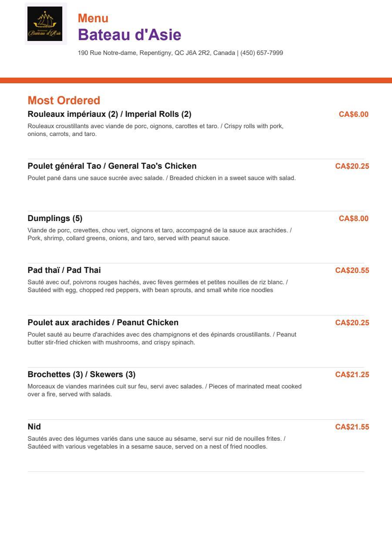
Task: Click the General Tao's Chicken CA$20.25 price
Action: click(x=352, y=166)
